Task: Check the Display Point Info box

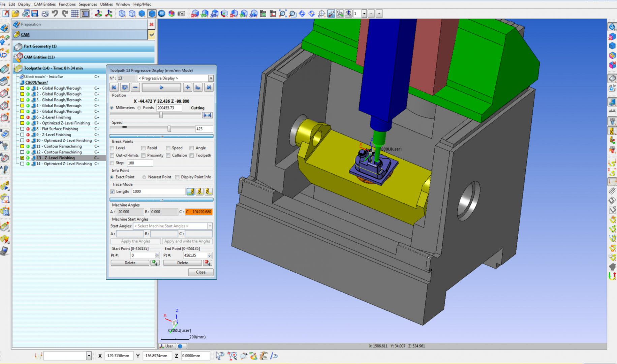Action: (177, 177)
